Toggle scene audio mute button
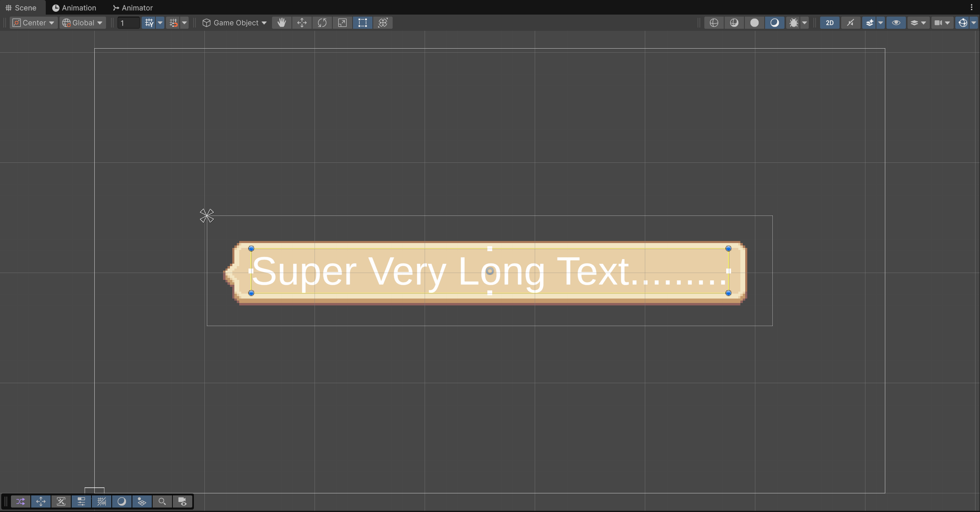Viewport: 980px width, 512px height. [850, 23]
